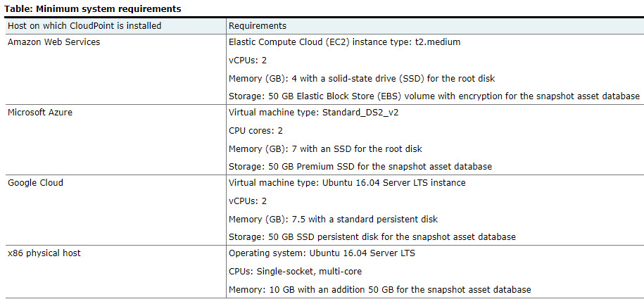Click the EC2 instance type t2.medium text

345,42
